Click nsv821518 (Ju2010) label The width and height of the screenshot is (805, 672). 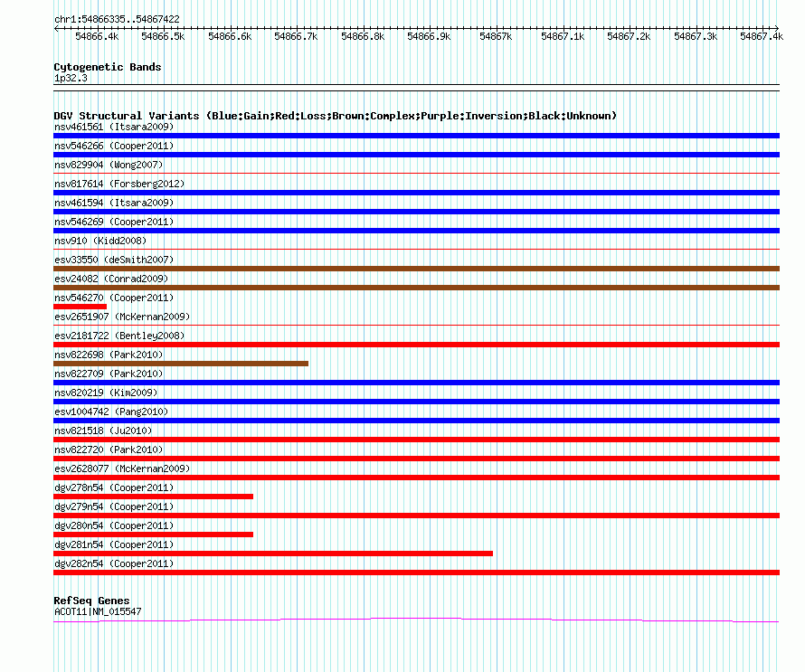[x=103, y=431]
